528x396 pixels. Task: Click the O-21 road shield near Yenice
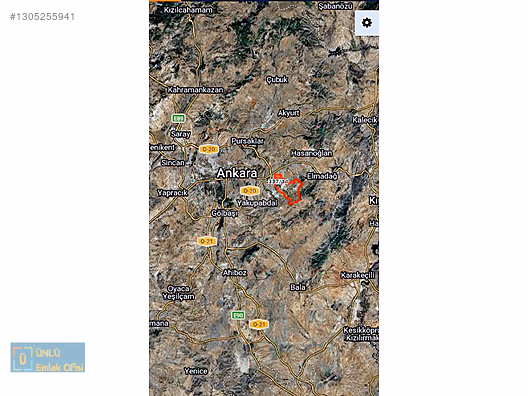click(x=259, y=324)
